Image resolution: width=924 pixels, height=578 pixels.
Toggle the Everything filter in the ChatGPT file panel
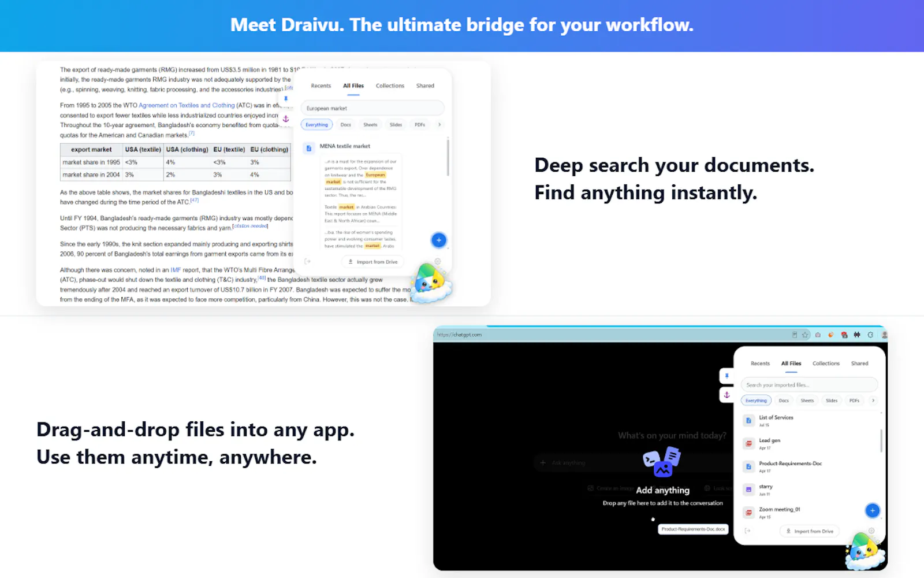click(756, 401)
